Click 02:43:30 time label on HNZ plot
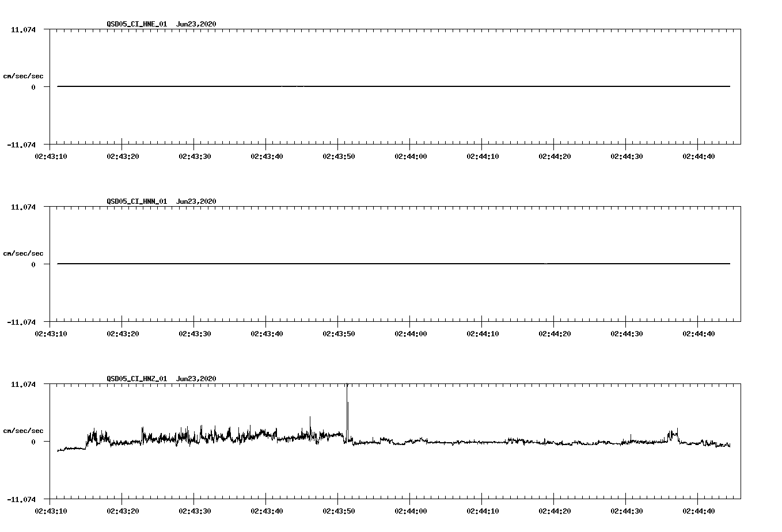Viewport: 782px width, 532px height. (195, 511)
